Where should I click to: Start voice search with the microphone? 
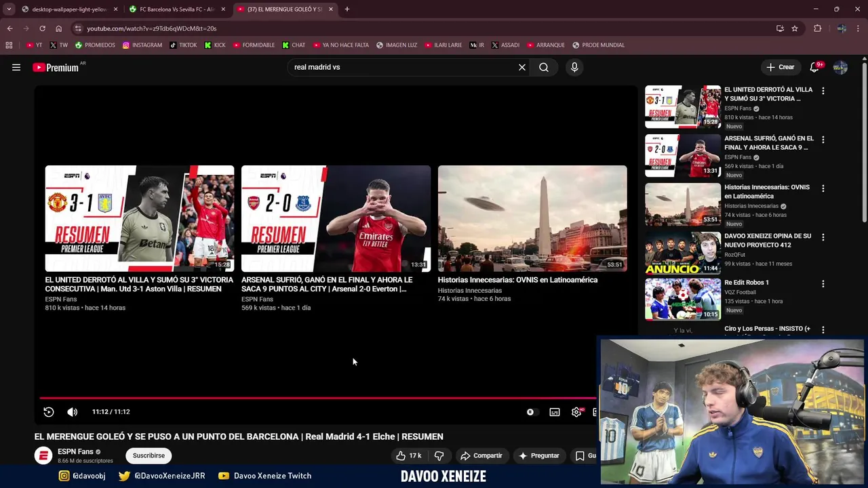click(x=574, y=67)
